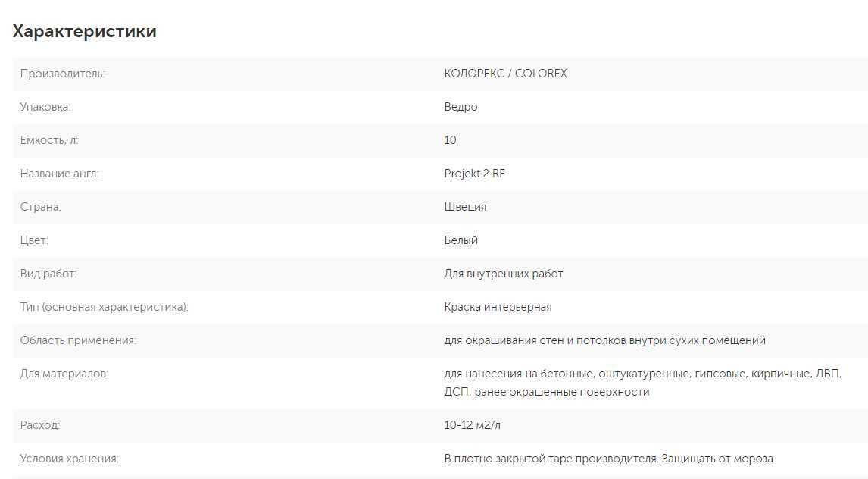This screenshot has width=868, height=479.
Task: Click the Упаковка row label
Action: 45,107
